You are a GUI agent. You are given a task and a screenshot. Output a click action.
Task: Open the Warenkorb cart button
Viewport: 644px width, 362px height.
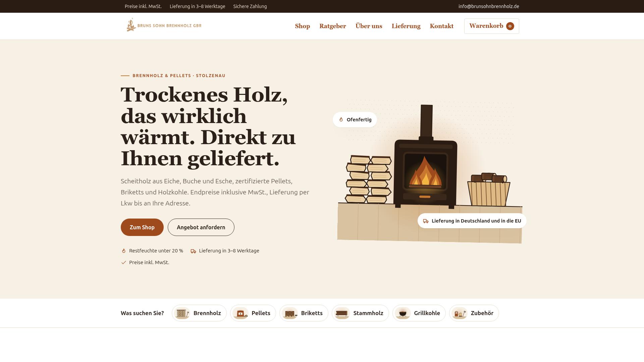click(x=491, y=26)
